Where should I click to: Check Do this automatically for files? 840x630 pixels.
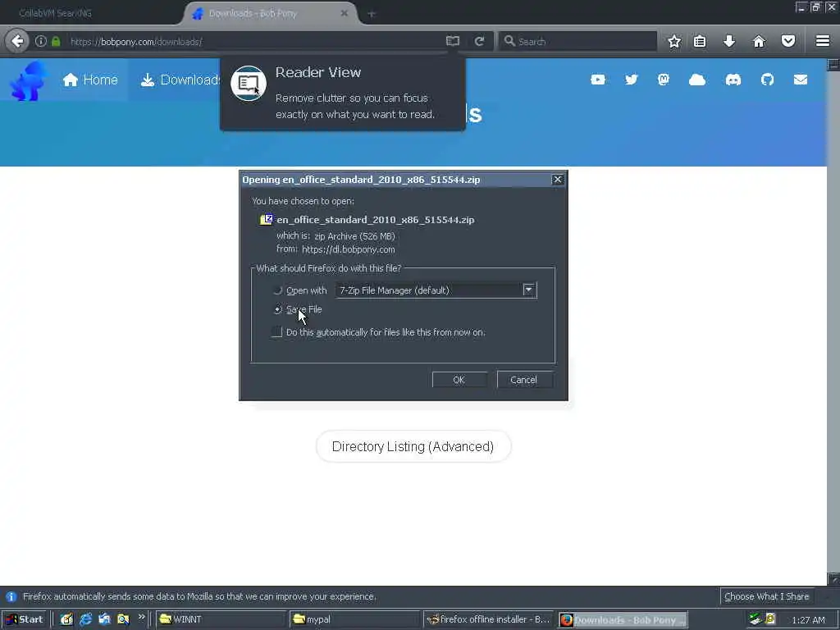(x=276, y=332)
